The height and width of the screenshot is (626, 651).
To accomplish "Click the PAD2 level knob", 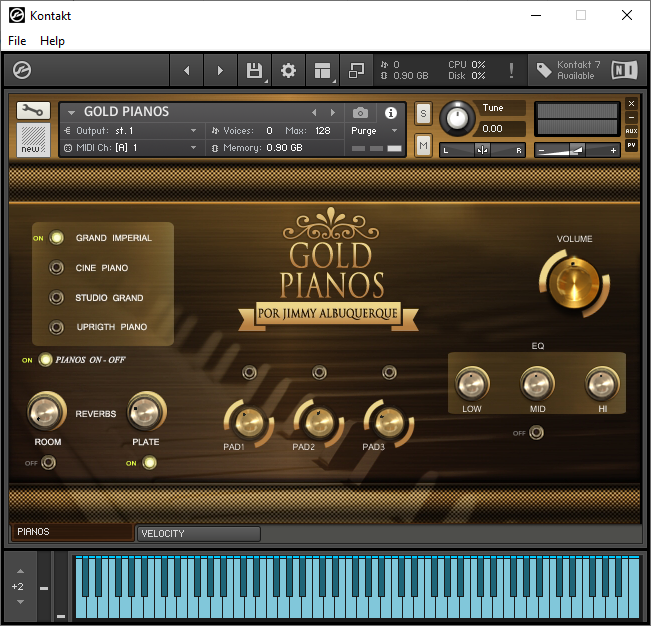I will (x=319, y=423).
